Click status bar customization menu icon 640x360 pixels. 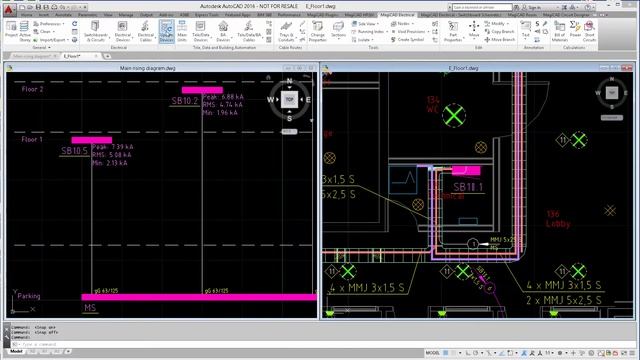632,353
